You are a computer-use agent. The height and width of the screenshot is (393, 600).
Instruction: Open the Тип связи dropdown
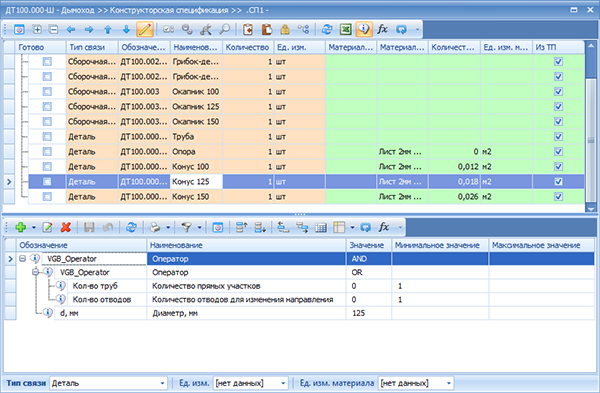(x=162, y=383)
